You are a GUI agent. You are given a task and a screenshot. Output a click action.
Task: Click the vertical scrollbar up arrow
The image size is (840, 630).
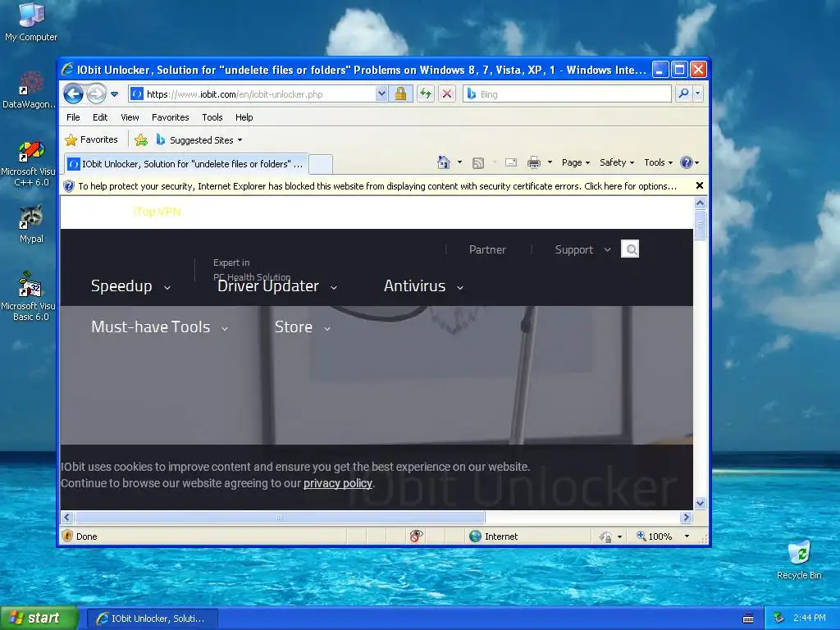(700, 203)
